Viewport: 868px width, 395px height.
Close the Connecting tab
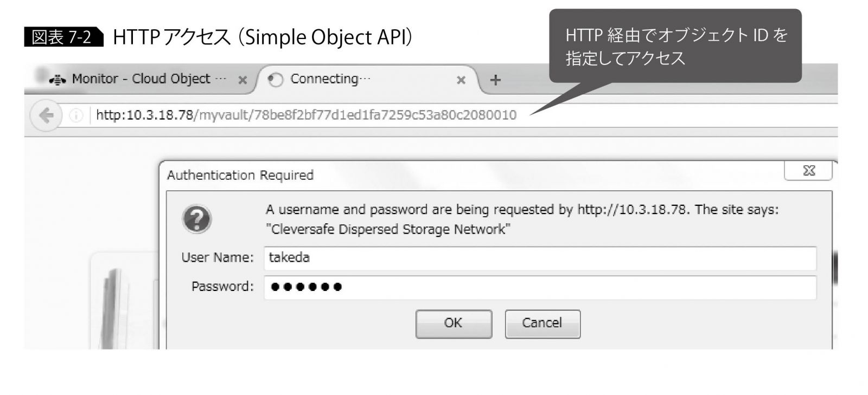pos(461,80)
